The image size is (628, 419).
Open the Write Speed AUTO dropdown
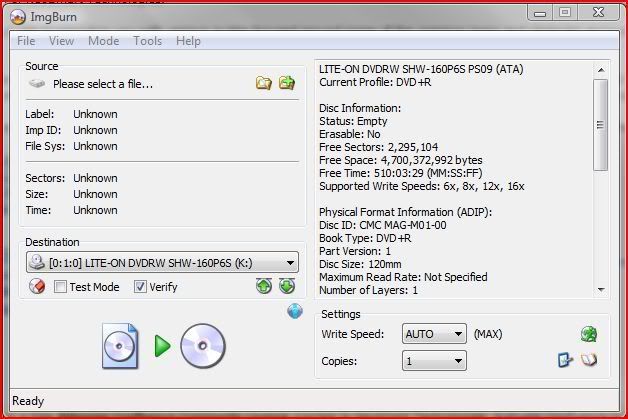(434, 334)
